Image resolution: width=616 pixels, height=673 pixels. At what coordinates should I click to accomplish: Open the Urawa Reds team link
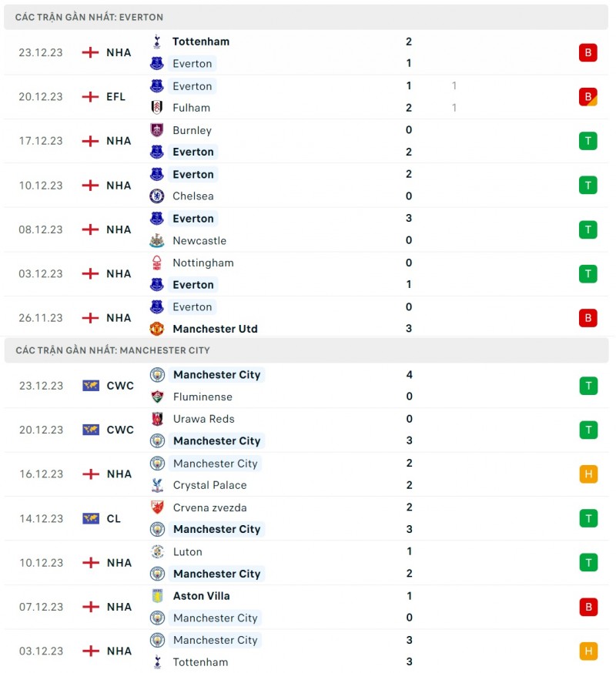click(203, 419)
